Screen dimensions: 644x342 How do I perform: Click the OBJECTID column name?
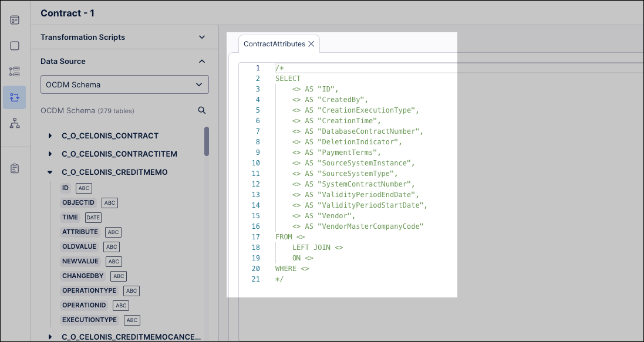pos(78,202)
